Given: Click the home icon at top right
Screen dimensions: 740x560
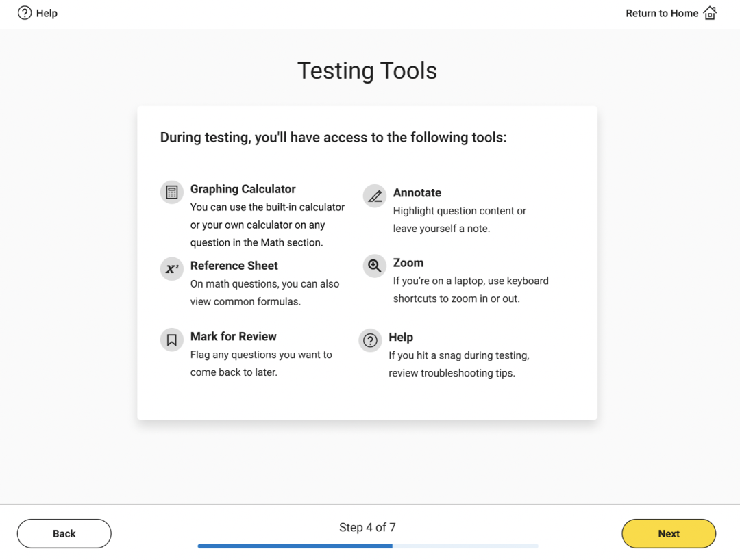Looking at the screenshot, I should pyautogui.click(x=710, y=13).
